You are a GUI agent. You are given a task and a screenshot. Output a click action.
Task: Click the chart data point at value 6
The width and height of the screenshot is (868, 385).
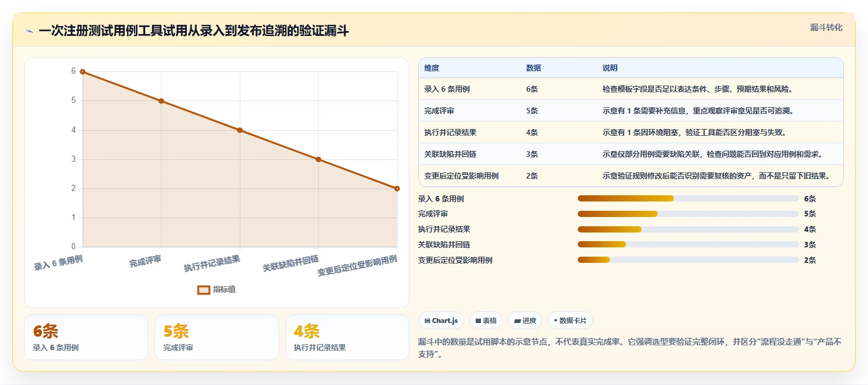[83, 72]
